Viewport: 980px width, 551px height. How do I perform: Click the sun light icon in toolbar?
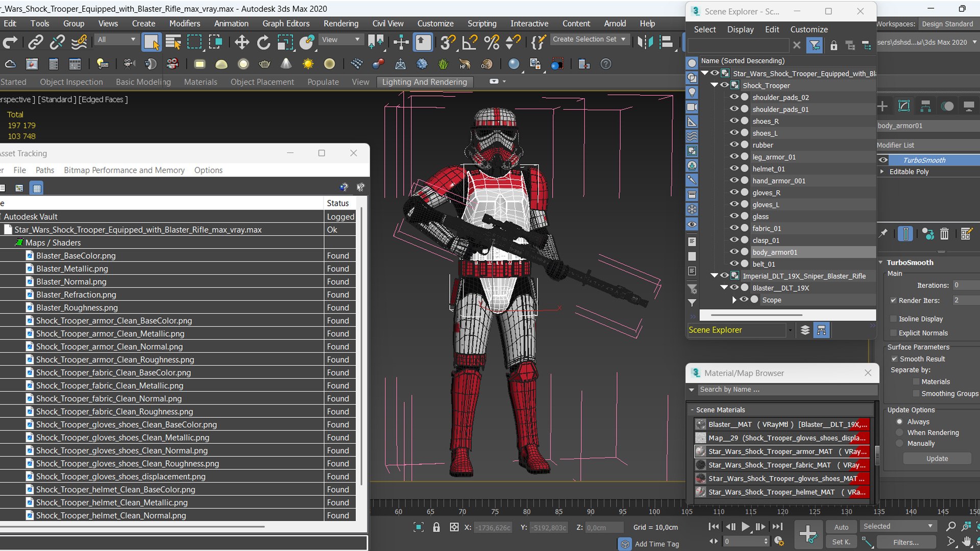[x=308, y=64]
